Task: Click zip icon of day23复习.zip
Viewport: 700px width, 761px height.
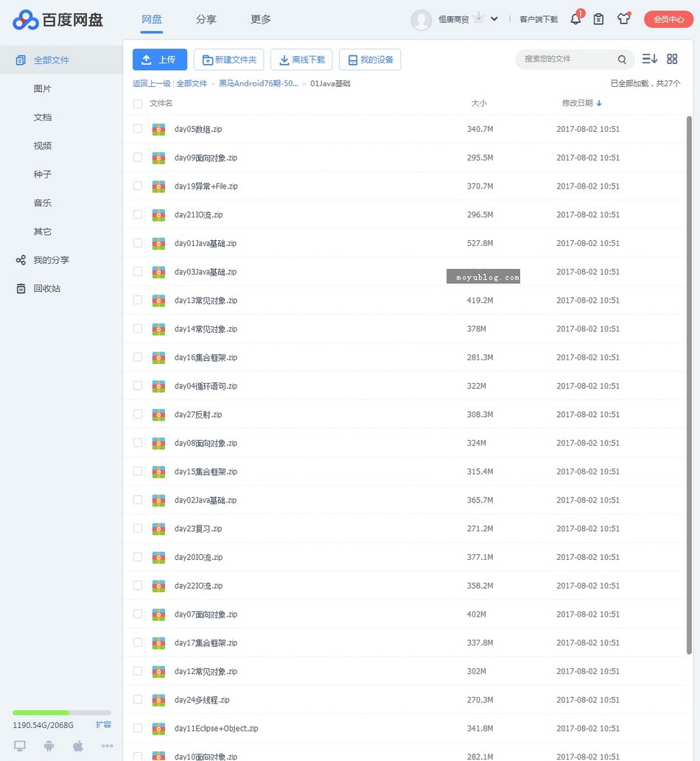Action: 158,528
